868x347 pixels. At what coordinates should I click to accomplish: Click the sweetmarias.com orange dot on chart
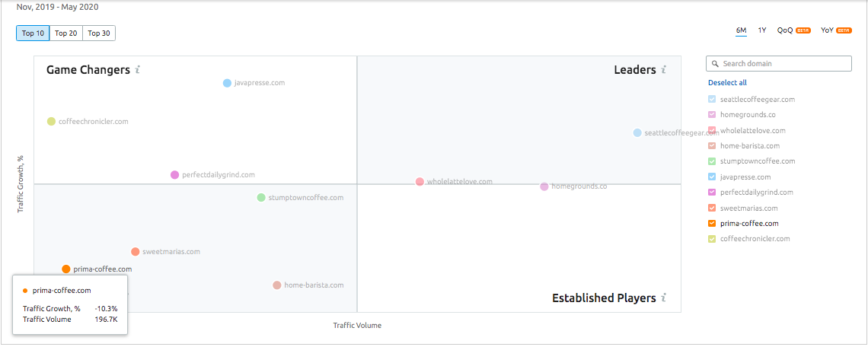135,252
